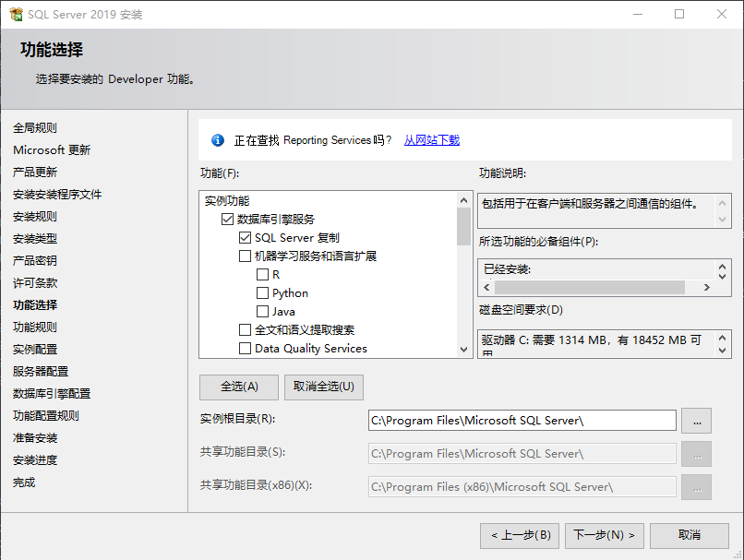Select 产品密钥 step in sidebar
744x560 pixels.
coord(35,261)
